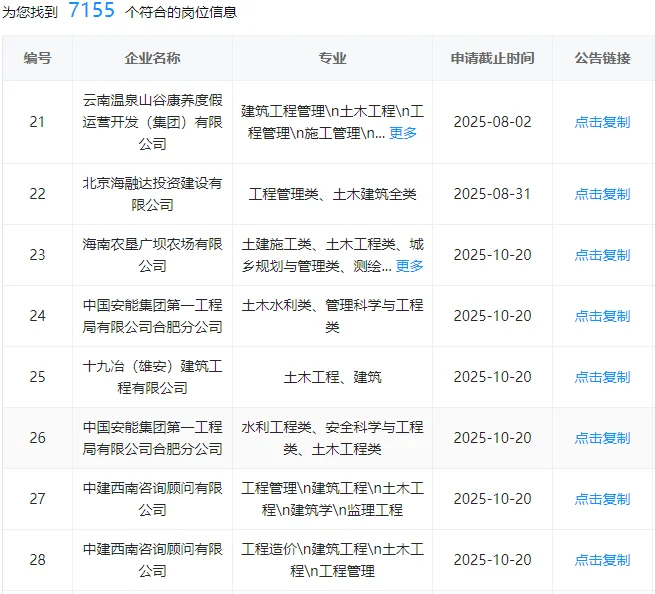Screen dimensions: 655x594
Task: Copy announcement link for row 28
Action: pyautogui.click(x=602, y=560)
